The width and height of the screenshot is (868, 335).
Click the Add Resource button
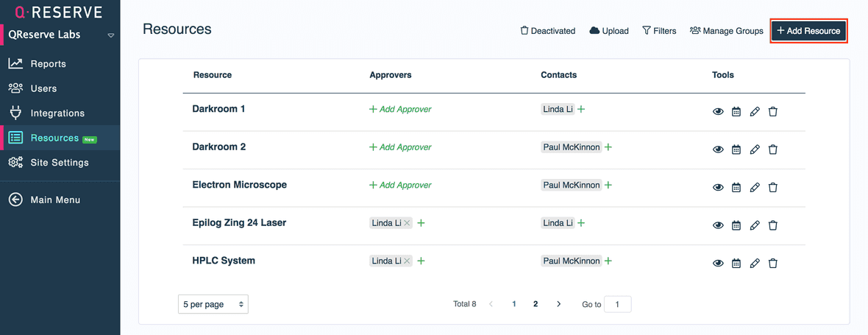coord(808,31)
